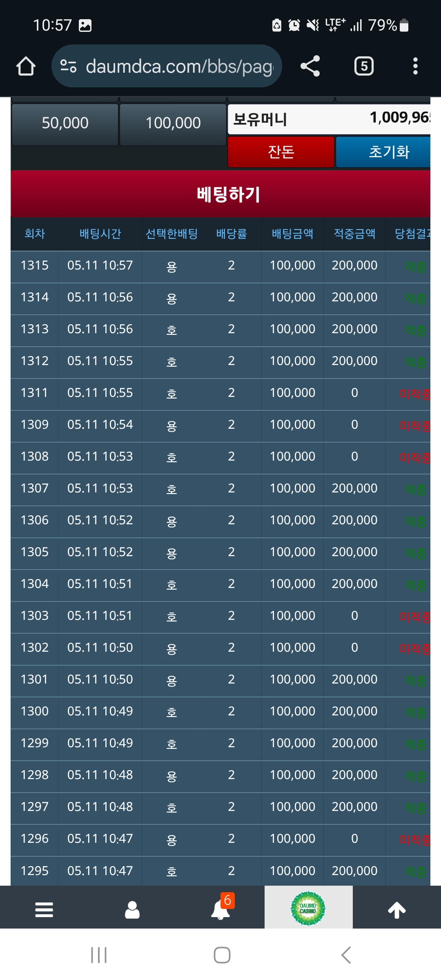
Task: Click bet time 05.11 10:57
Action: (x=100, y=265)
